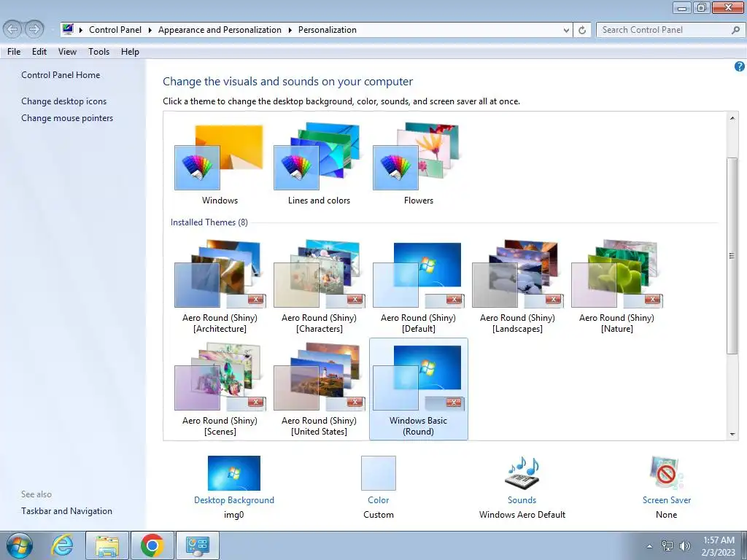Apply Aero Round (Shiny) [Architecture] theme
Screen dimensions: 747x560
point(220,287)
